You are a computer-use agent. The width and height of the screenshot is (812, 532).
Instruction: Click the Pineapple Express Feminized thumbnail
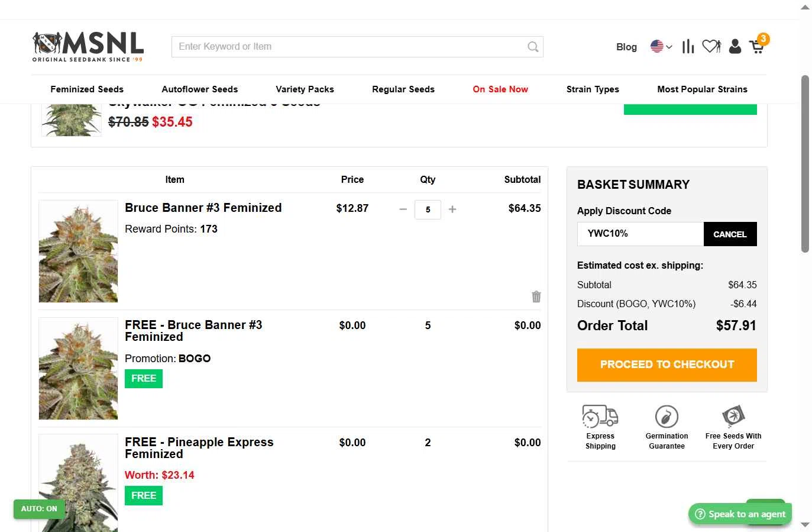coord(78,483)
